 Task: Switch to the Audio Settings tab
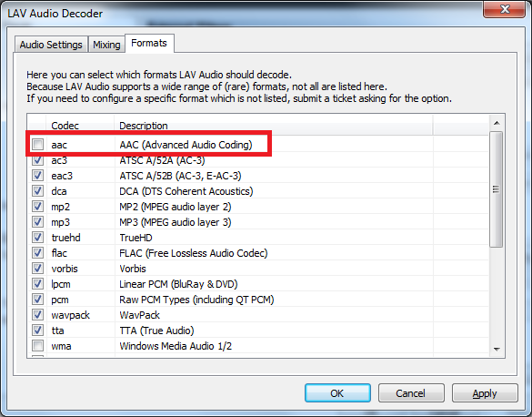click(x=51, y=45)
